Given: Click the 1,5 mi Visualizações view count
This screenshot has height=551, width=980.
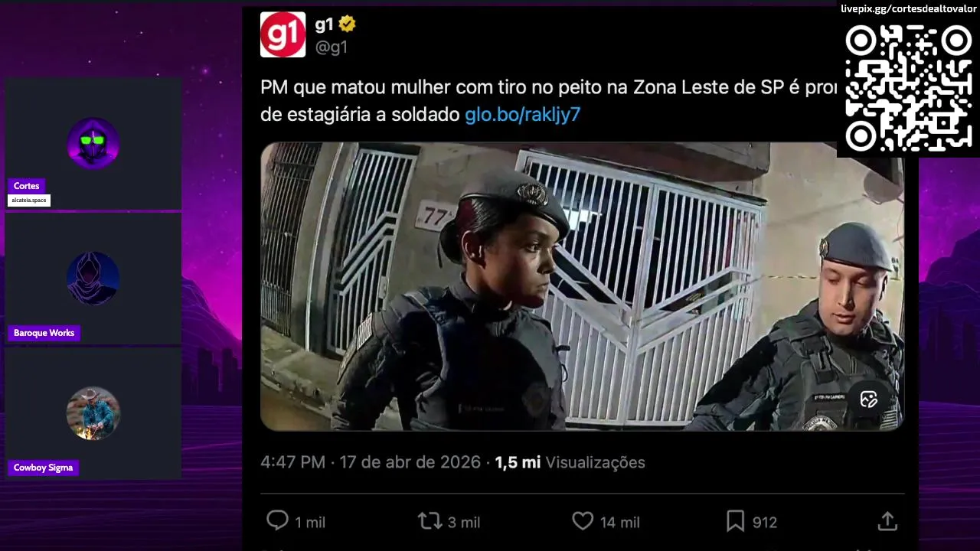Looking at the screenshot, I should pos(570,462).
